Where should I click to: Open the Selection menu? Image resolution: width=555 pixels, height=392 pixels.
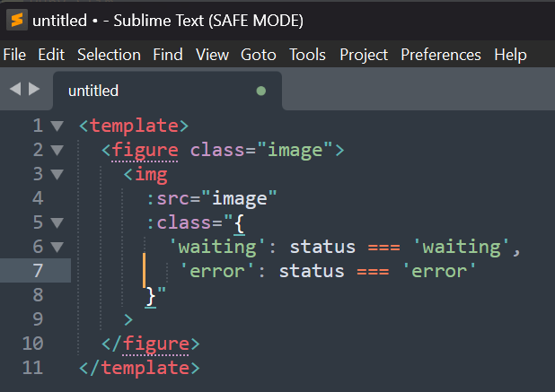click(x=109, y=55)
